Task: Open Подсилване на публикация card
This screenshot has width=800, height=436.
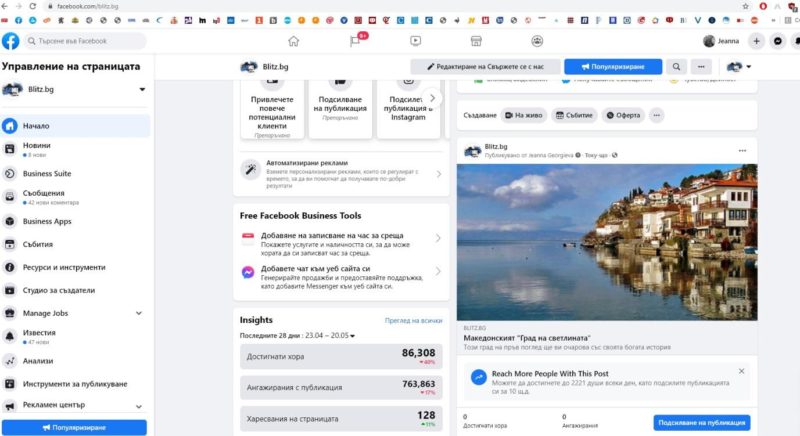Action: (x=340, y=109)
